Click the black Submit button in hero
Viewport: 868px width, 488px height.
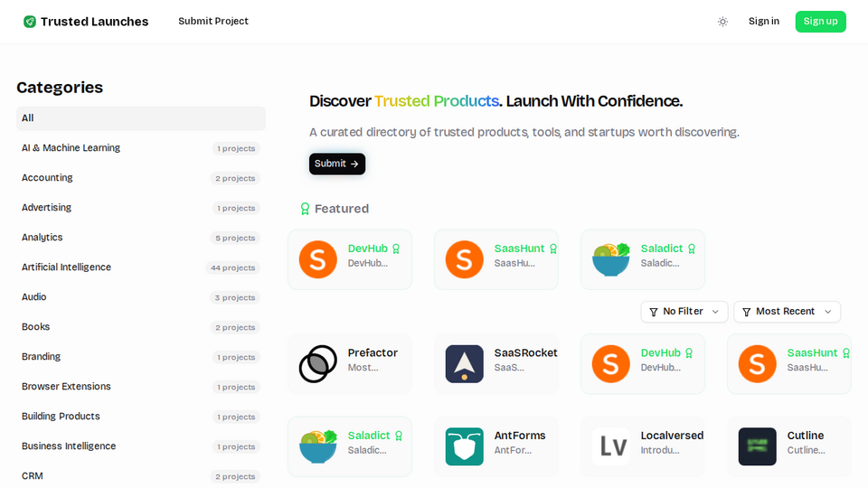click(x=337, y=164)
